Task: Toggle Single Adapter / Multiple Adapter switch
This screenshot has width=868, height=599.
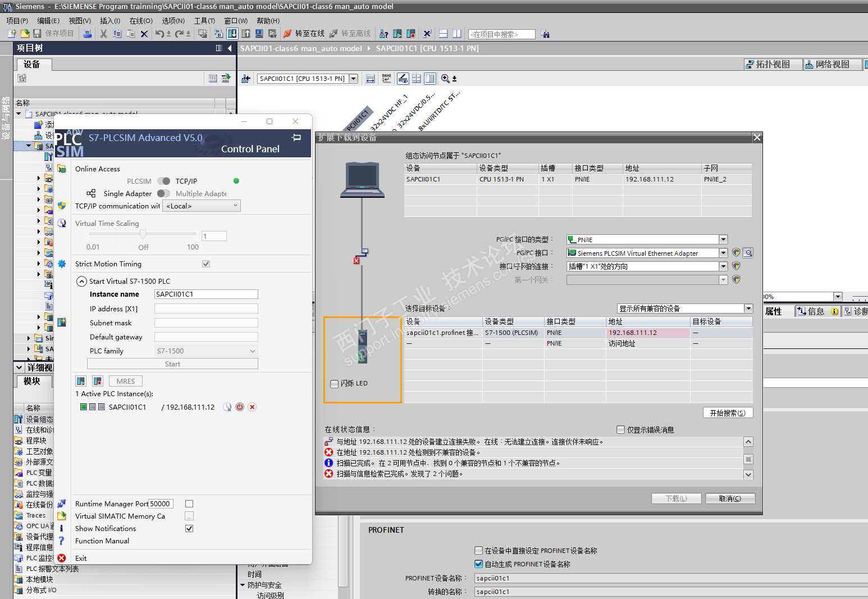Action: (164, 193)
